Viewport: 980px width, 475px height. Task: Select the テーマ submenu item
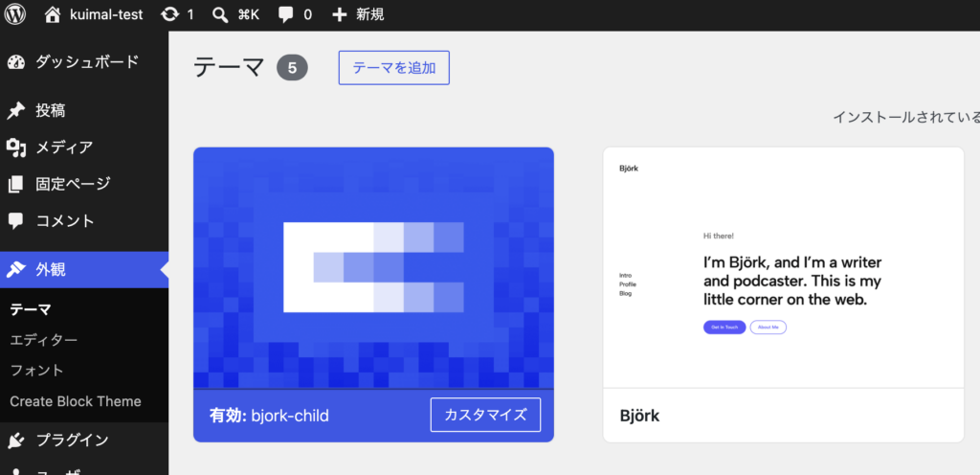tap(31, 309)
